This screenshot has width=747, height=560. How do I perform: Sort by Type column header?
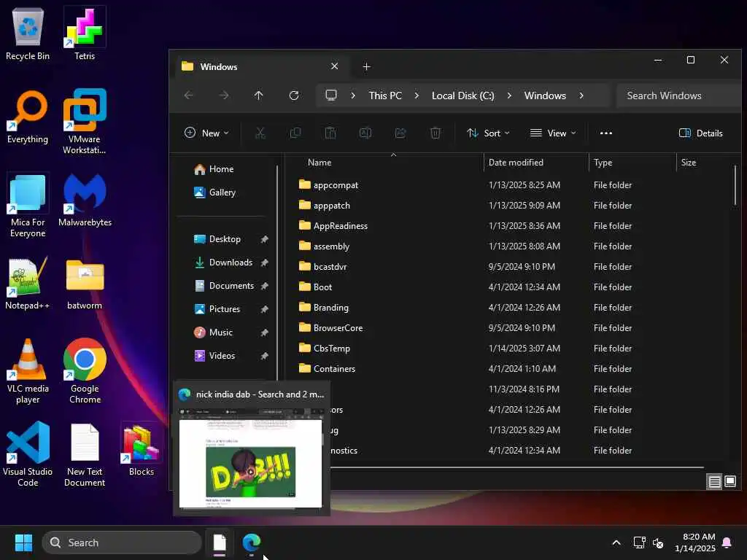click(x=632, y=163)
